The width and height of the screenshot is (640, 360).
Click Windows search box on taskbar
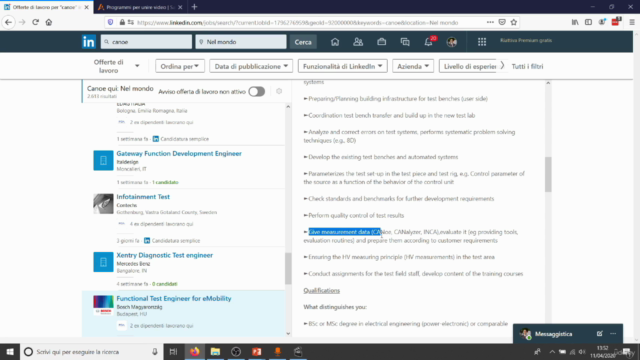pos(91,351)
